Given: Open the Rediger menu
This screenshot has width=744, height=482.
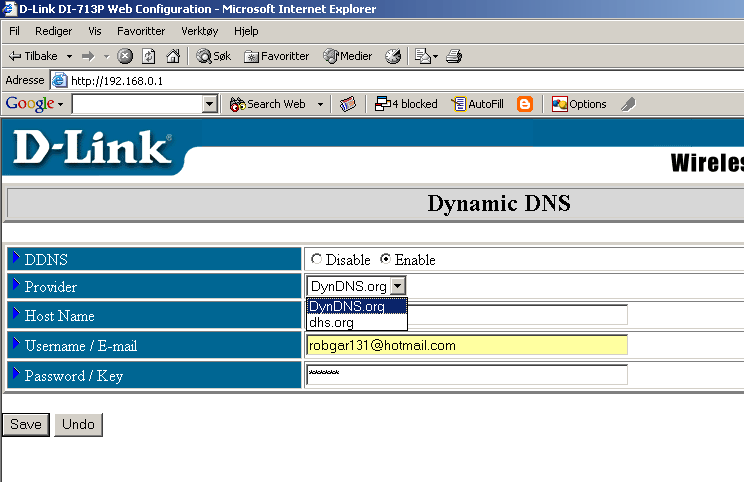Looking at the screenshot, I should (54, 31).
